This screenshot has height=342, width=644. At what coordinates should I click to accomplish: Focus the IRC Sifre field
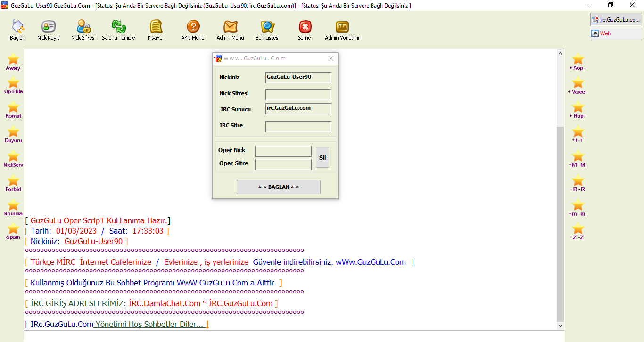click(x=298, y=127)
